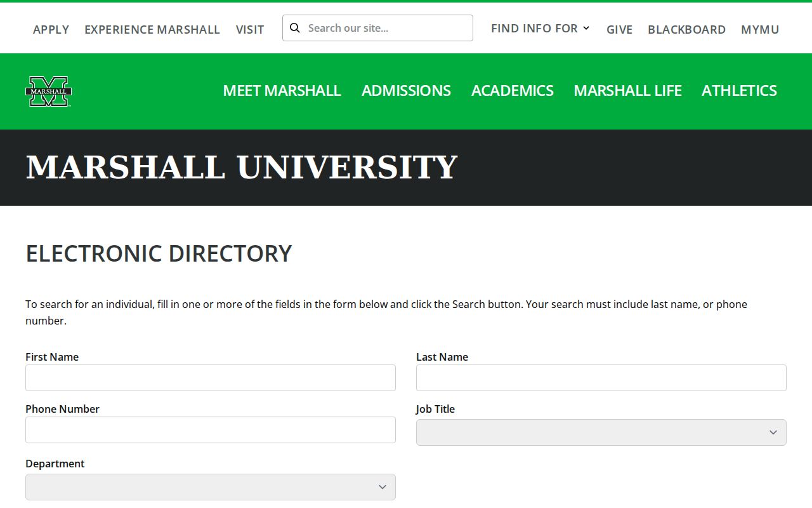
Task: Open the Academics menu
Action: 513,90
